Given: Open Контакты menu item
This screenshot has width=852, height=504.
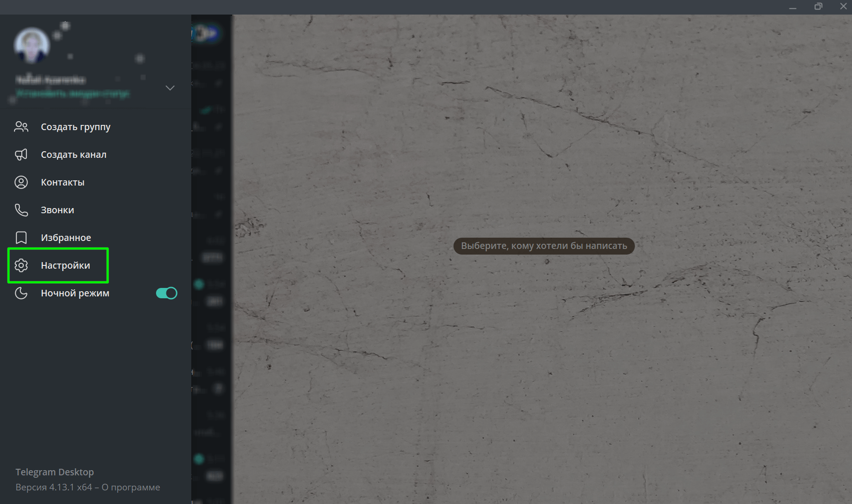Looking at the screenshot, I should (x=95, y=182).
